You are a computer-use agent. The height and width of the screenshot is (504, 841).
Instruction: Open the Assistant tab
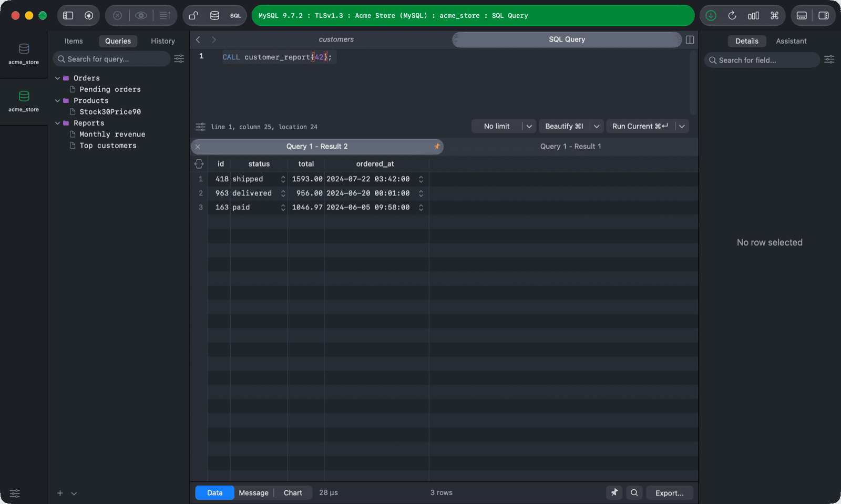pos(791,41)
